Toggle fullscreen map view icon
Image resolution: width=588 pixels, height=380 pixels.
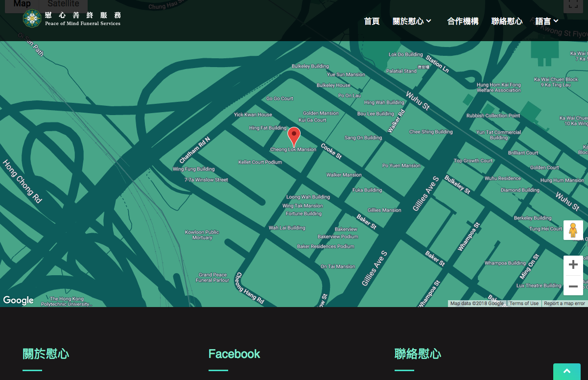coord(573,5)
